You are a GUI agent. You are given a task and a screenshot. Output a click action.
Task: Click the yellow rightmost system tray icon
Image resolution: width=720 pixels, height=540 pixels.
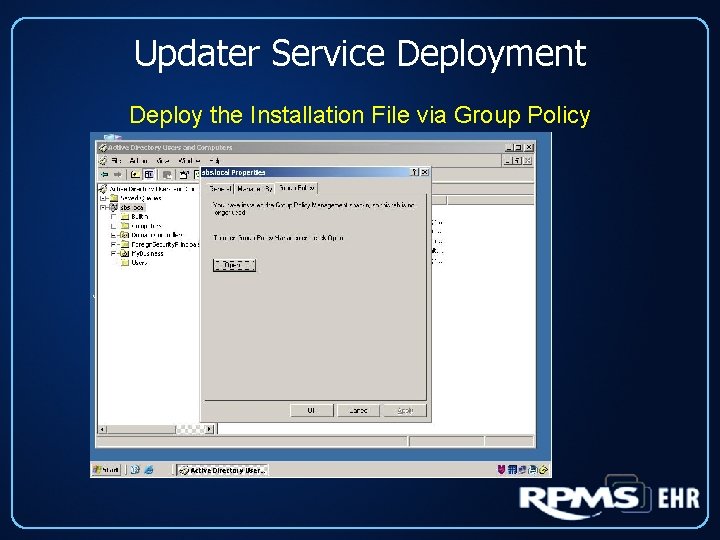click(543, 469)
